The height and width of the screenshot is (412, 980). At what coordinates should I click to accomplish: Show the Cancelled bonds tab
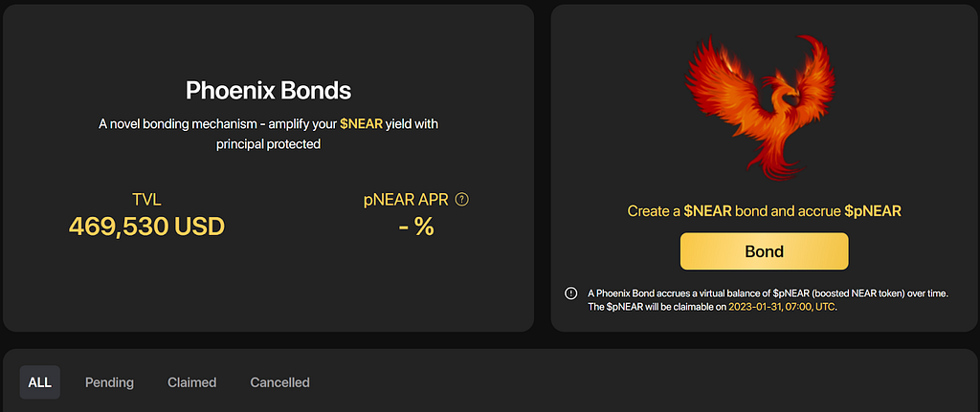tap(280, 382)
